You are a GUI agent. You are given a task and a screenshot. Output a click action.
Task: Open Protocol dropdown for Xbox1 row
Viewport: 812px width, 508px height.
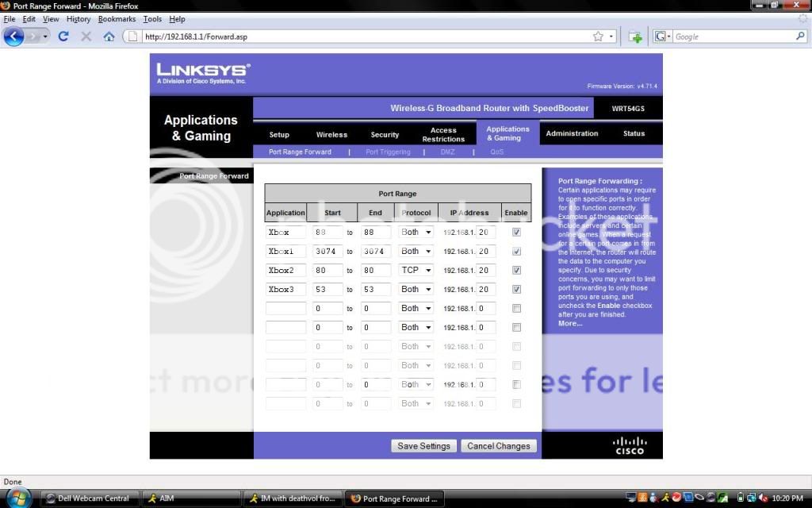pyautogui.click(x=416, y=252)
